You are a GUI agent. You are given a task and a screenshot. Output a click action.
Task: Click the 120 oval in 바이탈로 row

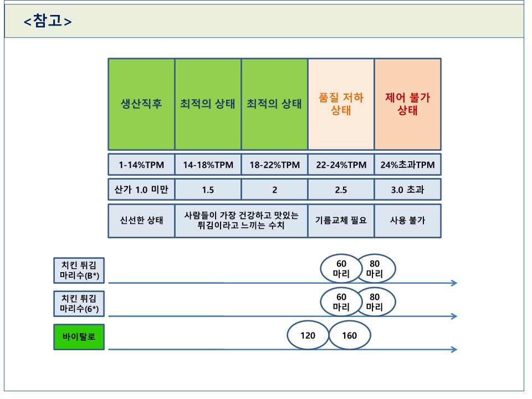click(x=308, y=335)
